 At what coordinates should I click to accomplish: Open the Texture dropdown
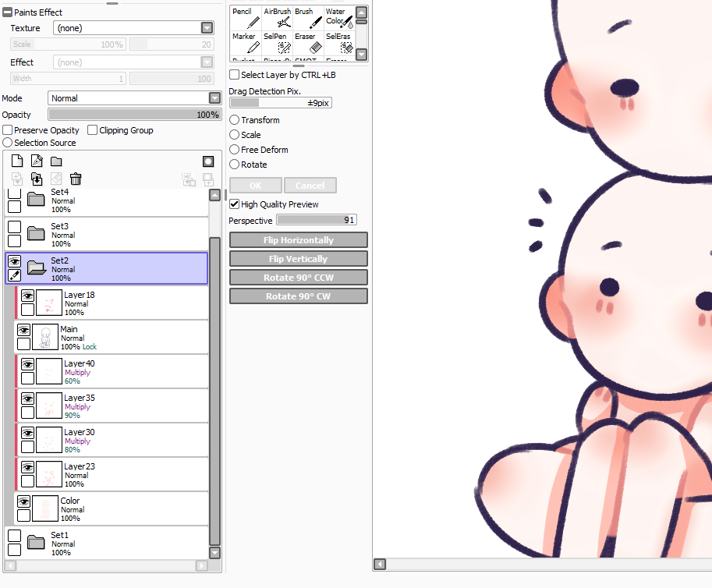[x=207, y=28]
